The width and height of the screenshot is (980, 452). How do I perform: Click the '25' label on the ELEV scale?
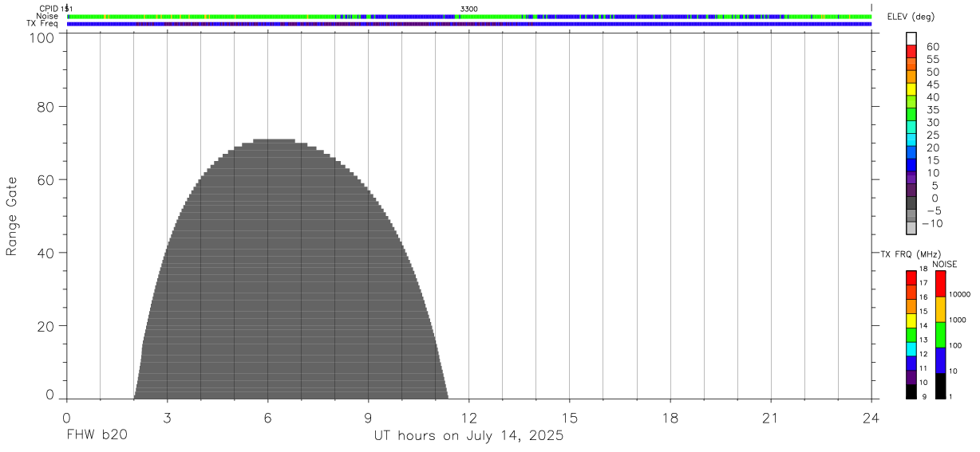coord(932,136)
